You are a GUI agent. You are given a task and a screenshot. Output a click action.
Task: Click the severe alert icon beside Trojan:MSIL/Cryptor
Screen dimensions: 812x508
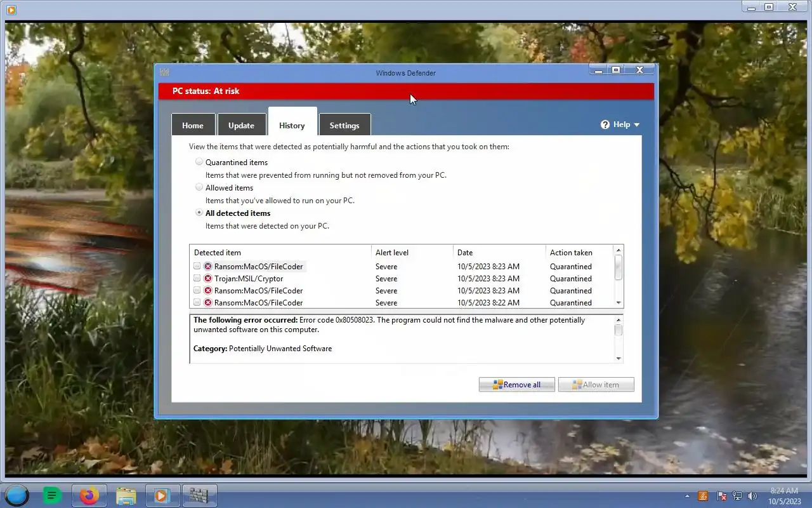click(x=207, y=279)
